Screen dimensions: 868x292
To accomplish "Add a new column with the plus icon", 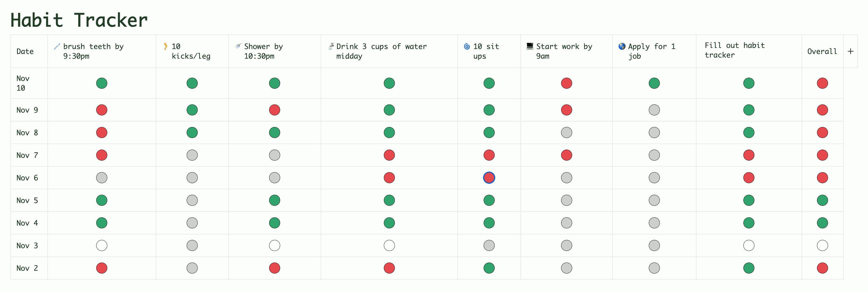I will (x=850, y=51).
